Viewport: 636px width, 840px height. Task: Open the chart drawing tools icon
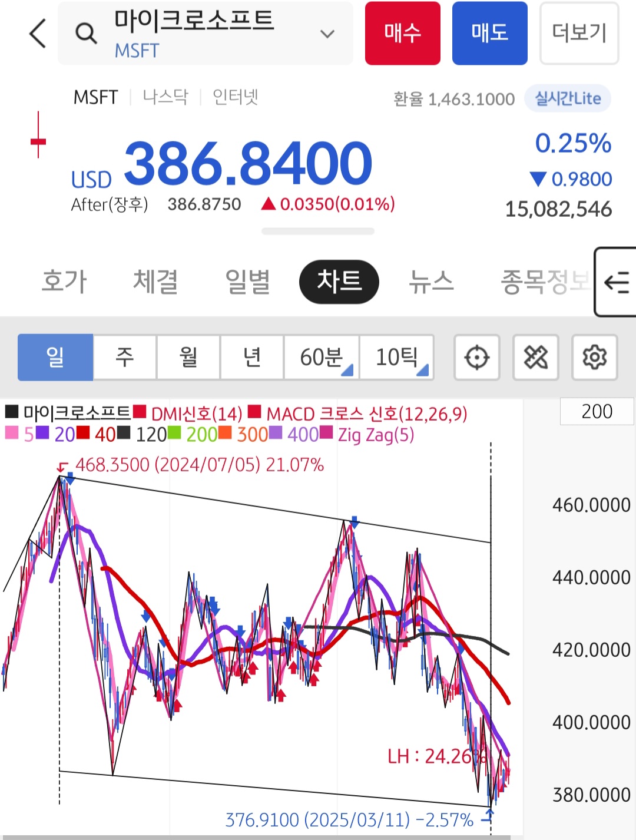tap(536, 357)
